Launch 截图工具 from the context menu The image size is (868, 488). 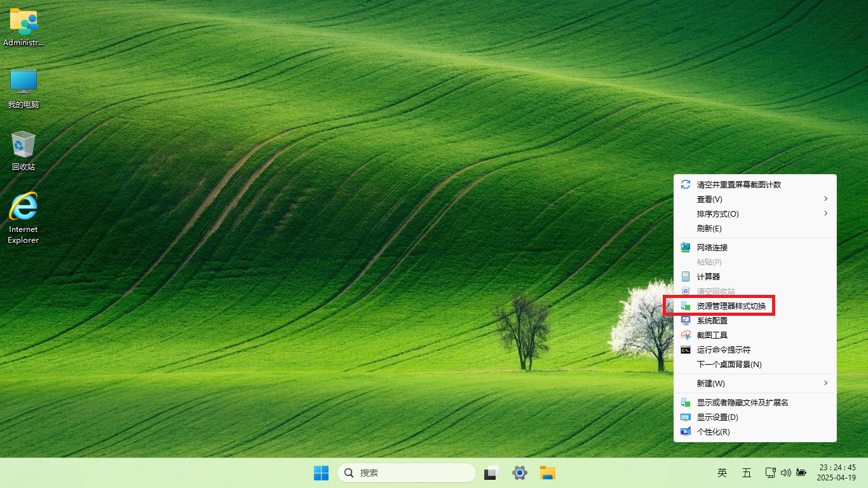(x=755, y=335)
